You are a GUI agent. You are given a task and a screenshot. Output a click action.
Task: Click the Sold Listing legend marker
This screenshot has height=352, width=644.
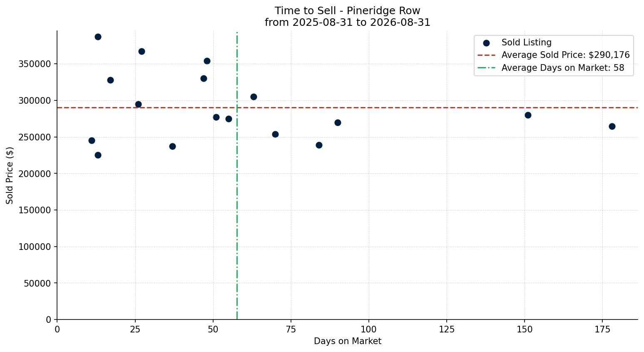click(486, 43)
